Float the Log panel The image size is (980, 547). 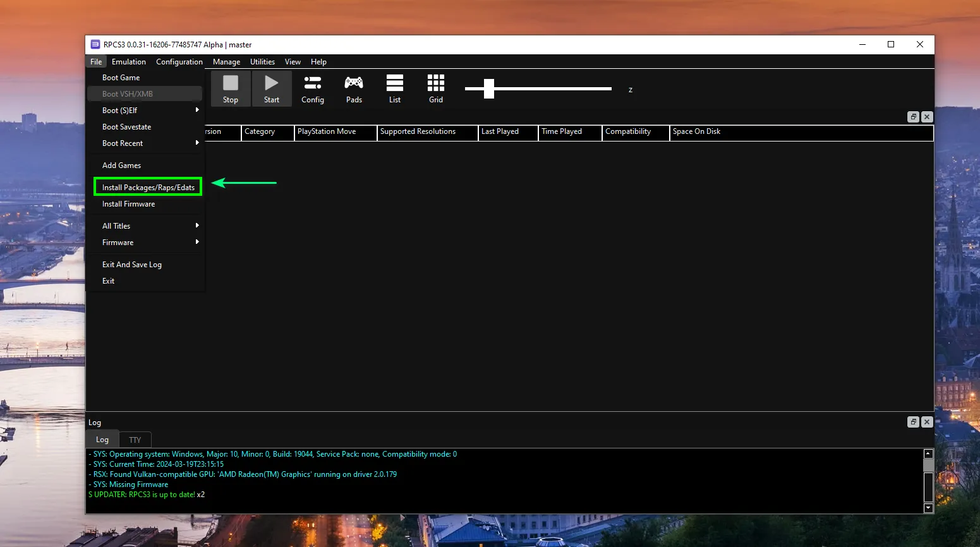913,422
